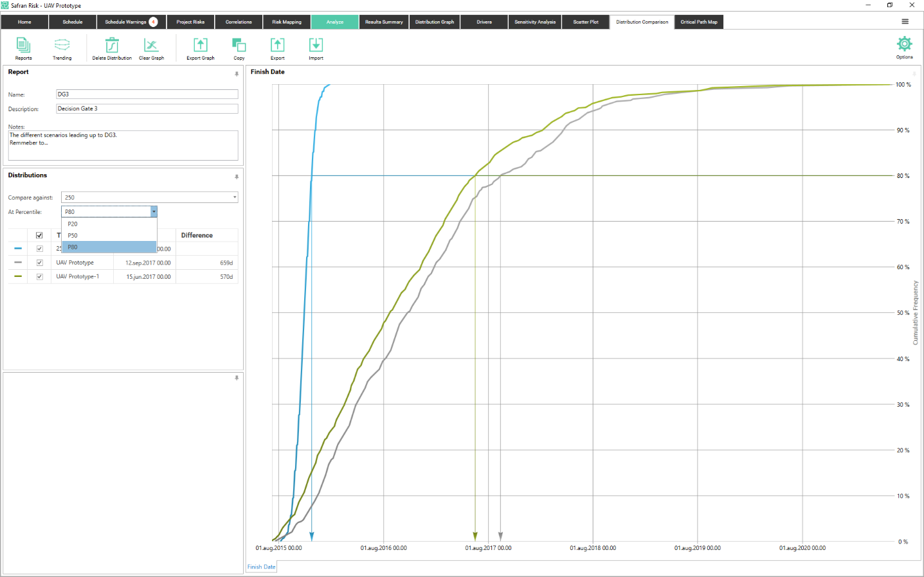Image resolution: width=924 pixels, height=577 pixels.
Task: Switch to the Schedule tab
Action: [x=73, y=22]
